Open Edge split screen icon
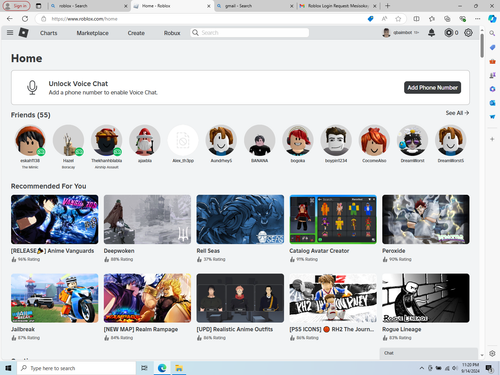This screenshot has height=375, width=500. [416, 19]
